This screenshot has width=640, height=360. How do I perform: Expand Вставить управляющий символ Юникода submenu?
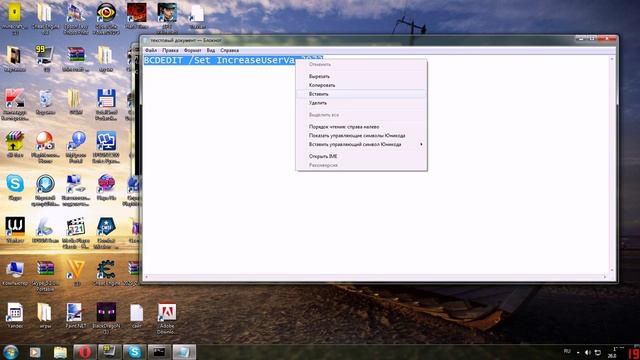tap(361, 144)
